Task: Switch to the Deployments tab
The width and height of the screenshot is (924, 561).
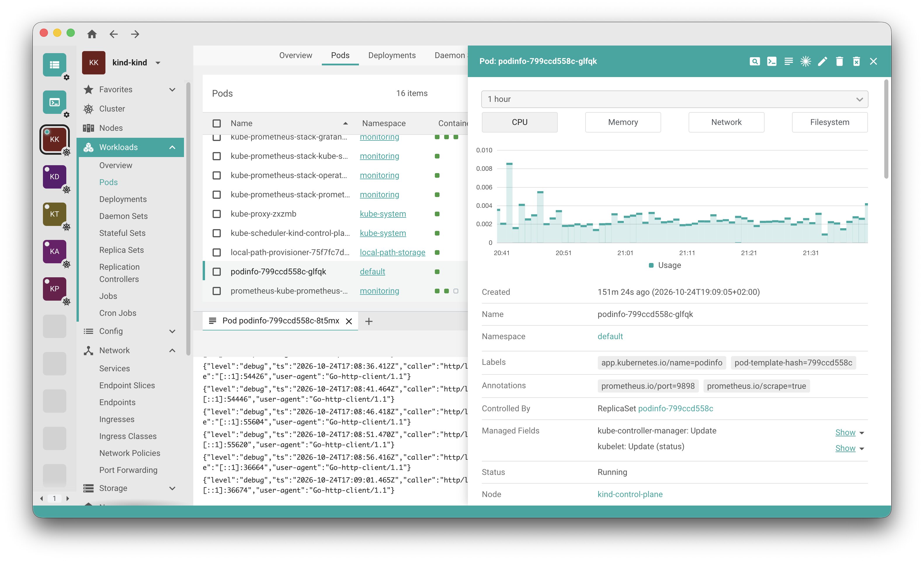Action: [x=392, y=55]
